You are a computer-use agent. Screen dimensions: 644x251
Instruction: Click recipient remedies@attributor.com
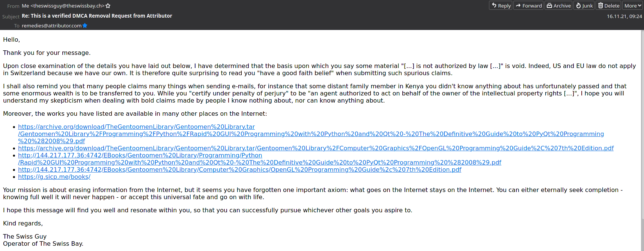(x=51, y=26)
